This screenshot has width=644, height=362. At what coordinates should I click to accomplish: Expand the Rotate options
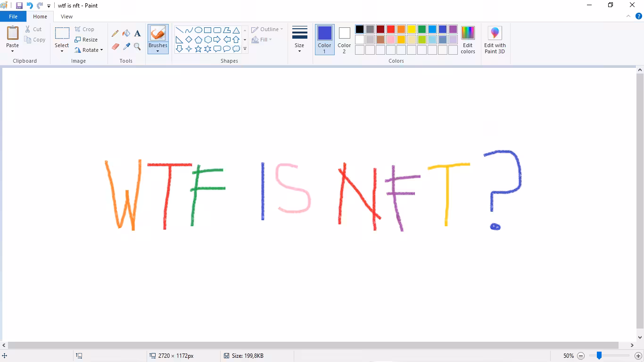point(101,50)
